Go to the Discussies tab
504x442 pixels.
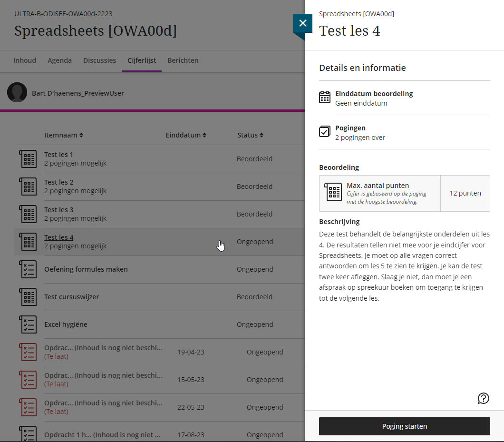point(100,60)
